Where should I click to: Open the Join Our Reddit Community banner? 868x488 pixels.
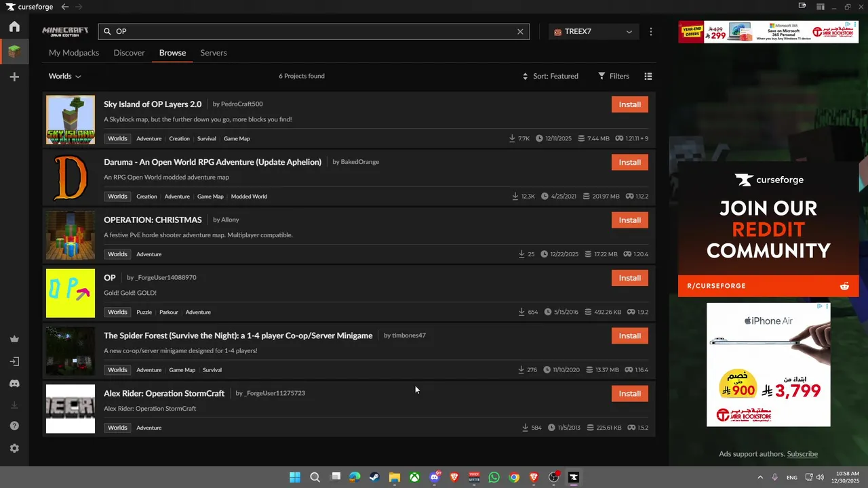pyautogui.click(x=768, y=228)
